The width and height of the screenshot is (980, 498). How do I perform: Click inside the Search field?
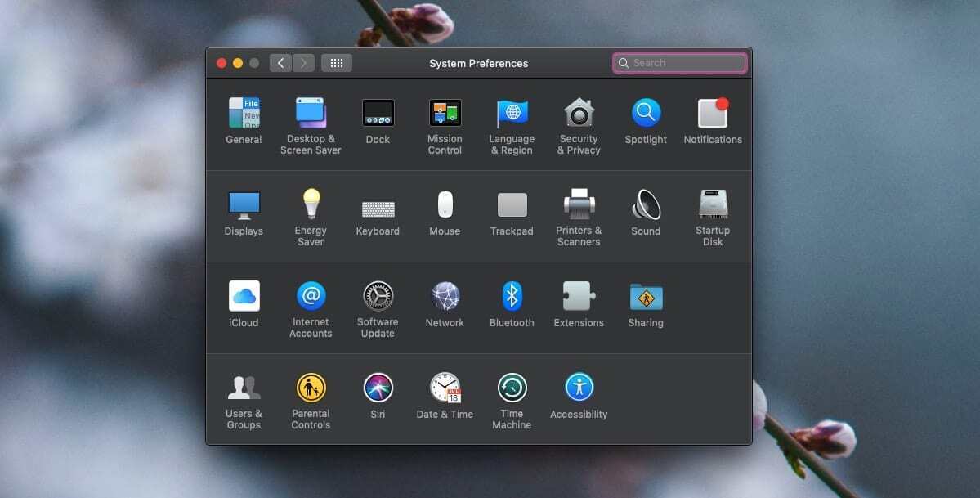679,62
